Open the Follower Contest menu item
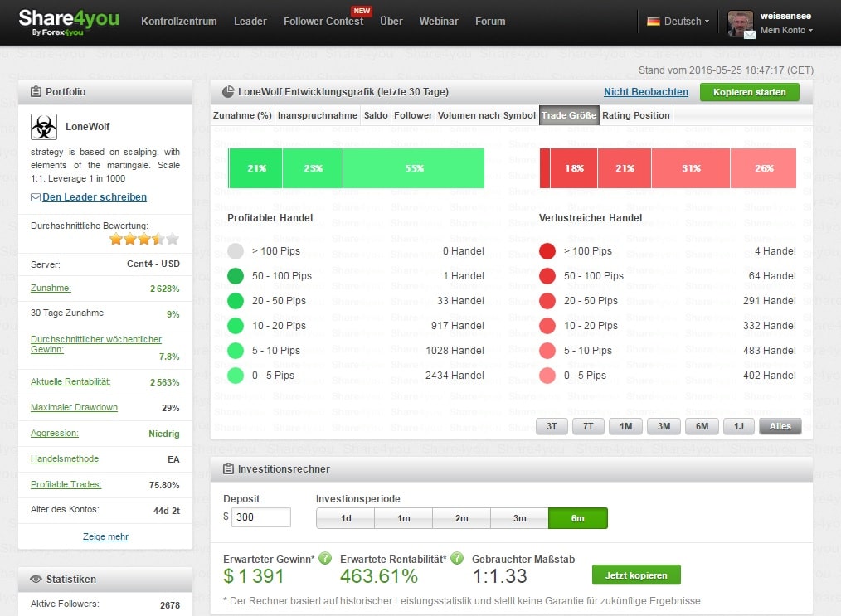 (323, 22)
